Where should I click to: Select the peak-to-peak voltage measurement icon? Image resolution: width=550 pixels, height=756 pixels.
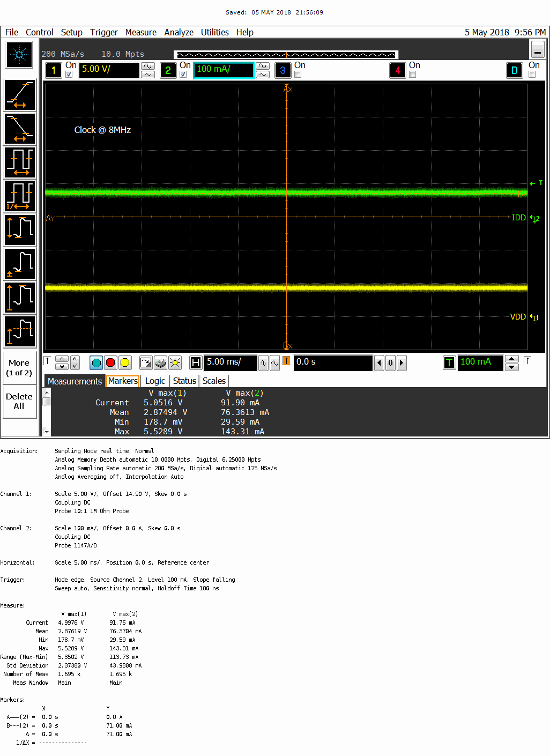[x=20, y=230]
